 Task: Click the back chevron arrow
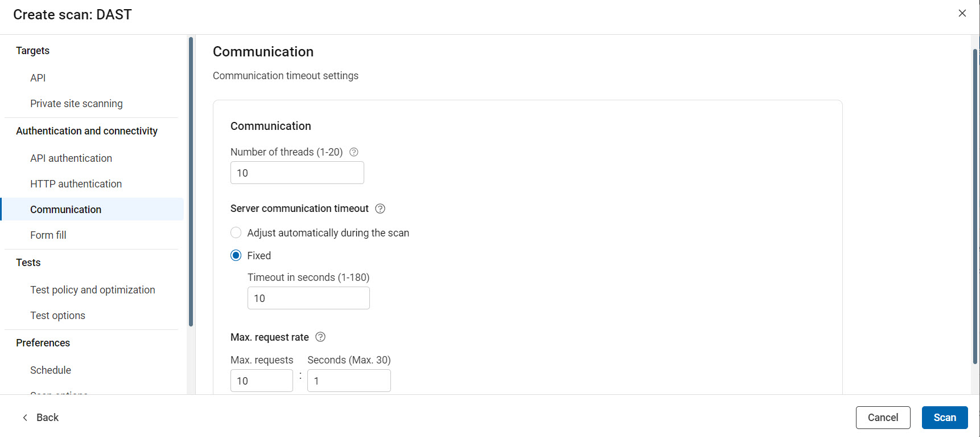(24, 417)
